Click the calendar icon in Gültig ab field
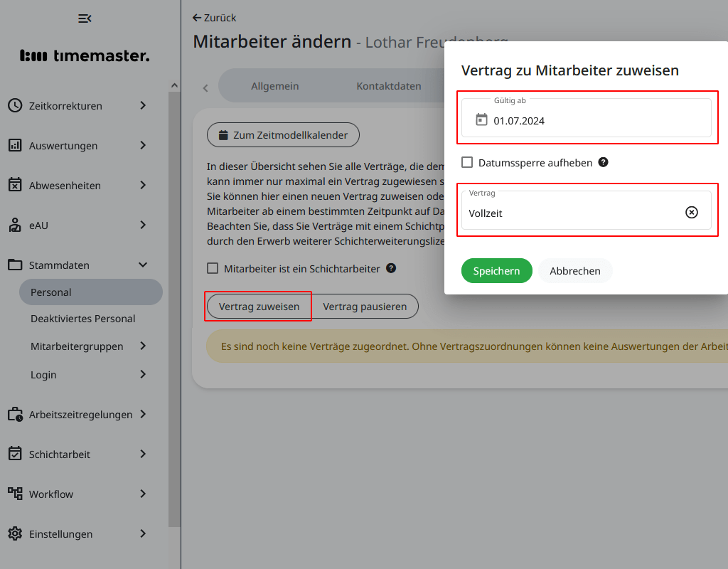This screenshot has width=728, height=569. [x=482, y=119]
